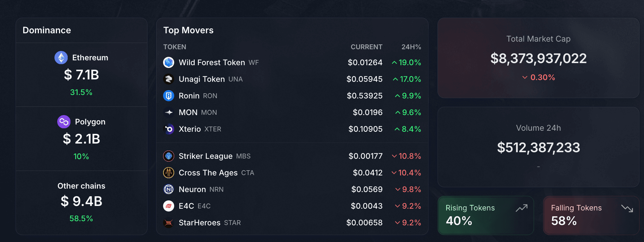This screenshot has width=644, height=242.
Task: Open the CURRENT column sorter
Action: [x=366, y=47]
